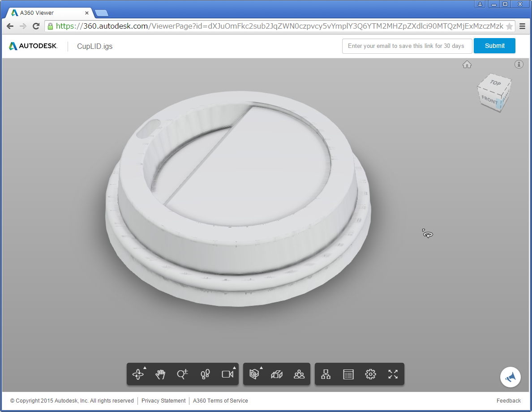Open viewer Settings gear
Viewport: 532px width, 412px height.
pyautogui.click(x=370, y=374)
